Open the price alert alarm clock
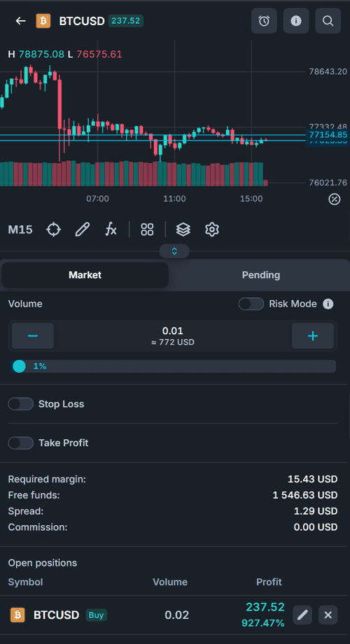Viewport: 350px width, 644px height. (x=264, y=21)
